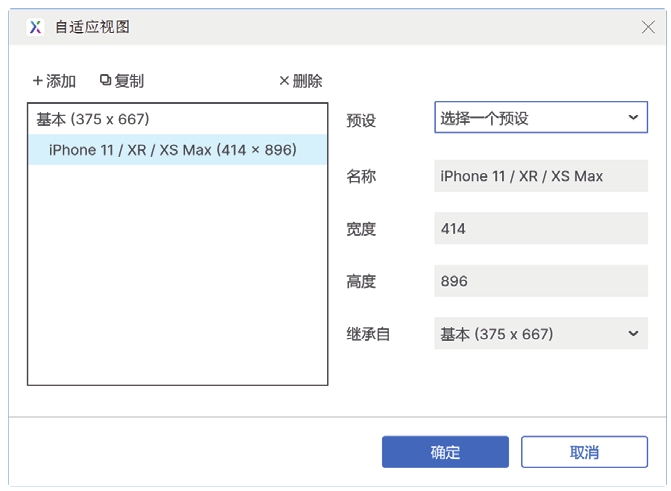Click the 自适应视图 title text
Viewport: 671px width, 491px height.
(92, 27)
